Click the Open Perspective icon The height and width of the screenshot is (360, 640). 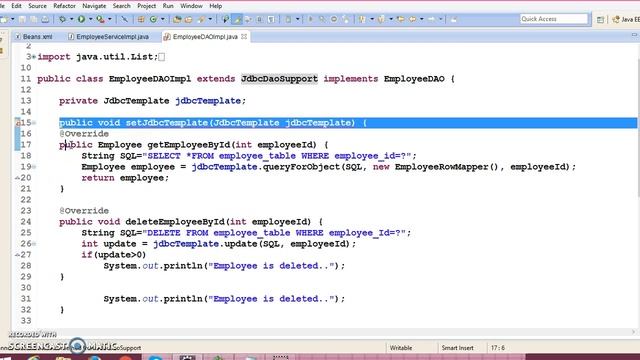click(600, 20)
